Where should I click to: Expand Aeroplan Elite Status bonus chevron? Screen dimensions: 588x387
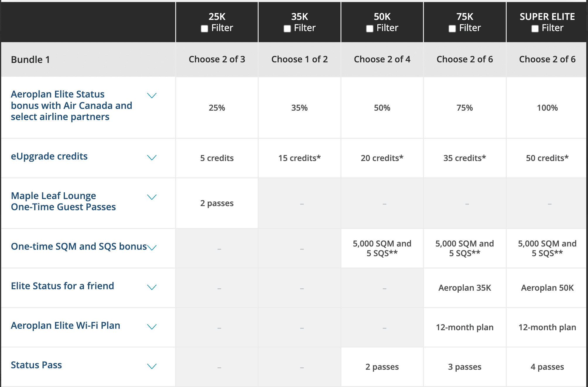[152, 95]
